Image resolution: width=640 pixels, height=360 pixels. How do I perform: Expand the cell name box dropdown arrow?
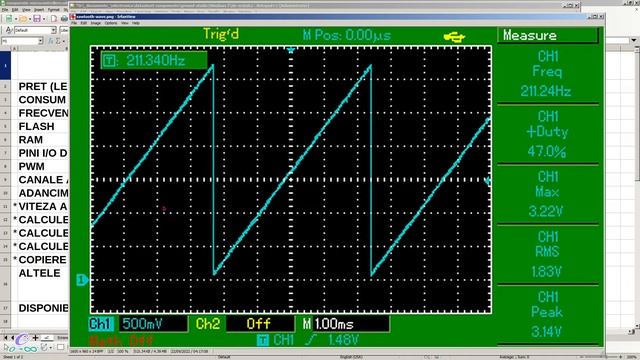coord(40,41)
